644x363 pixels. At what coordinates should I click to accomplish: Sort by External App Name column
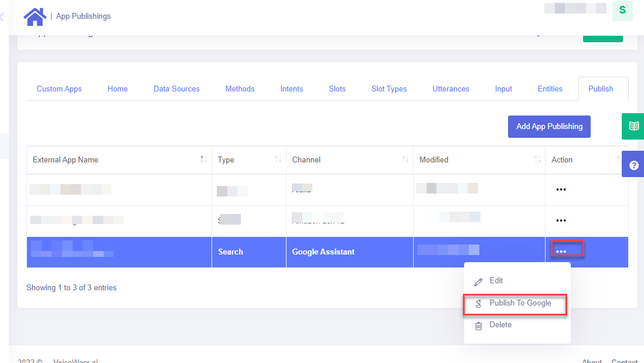[x=203, y=160]
